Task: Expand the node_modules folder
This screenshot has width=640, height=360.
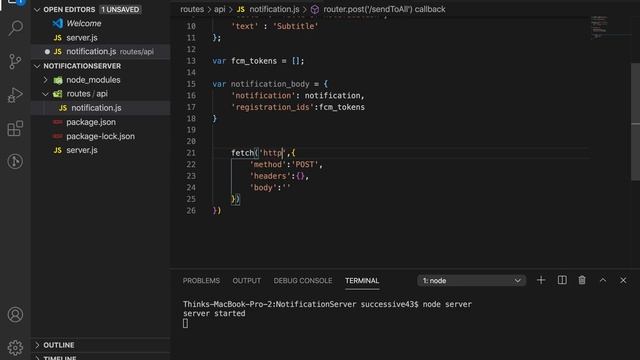Action: coord(46,80)
